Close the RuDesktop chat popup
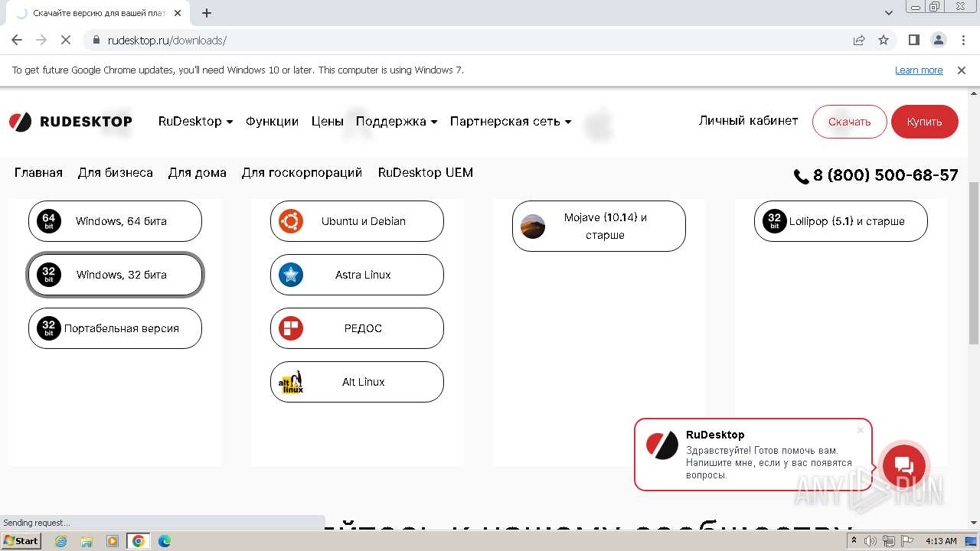Screen dimensions: 980x551 (x=861, y=430)
